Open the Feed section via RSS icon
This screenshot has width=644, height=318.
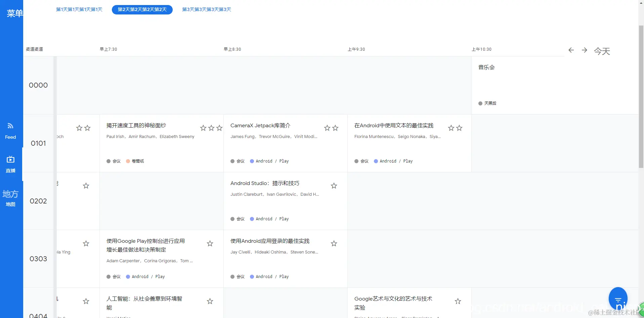pyautogui.click(x=10, y=131)
